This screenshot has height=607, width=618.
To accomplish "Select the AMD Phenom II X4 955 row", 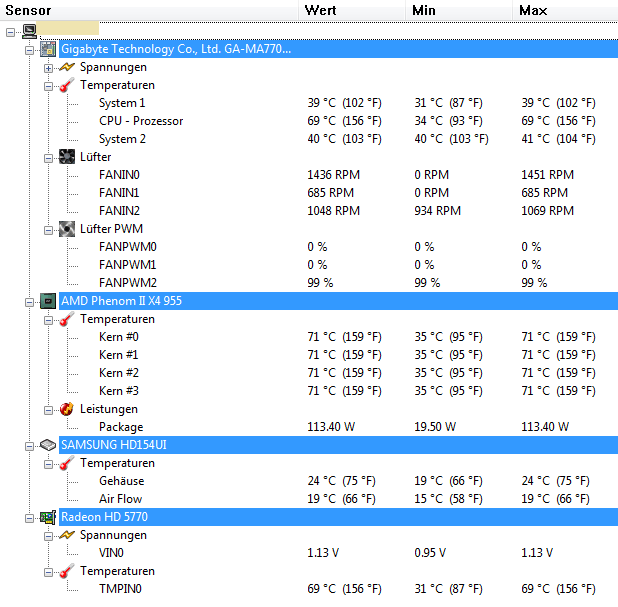I will click(339, 301).
